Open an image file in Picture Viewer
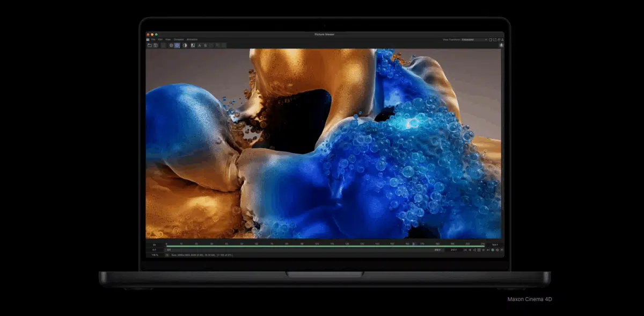 149,46
